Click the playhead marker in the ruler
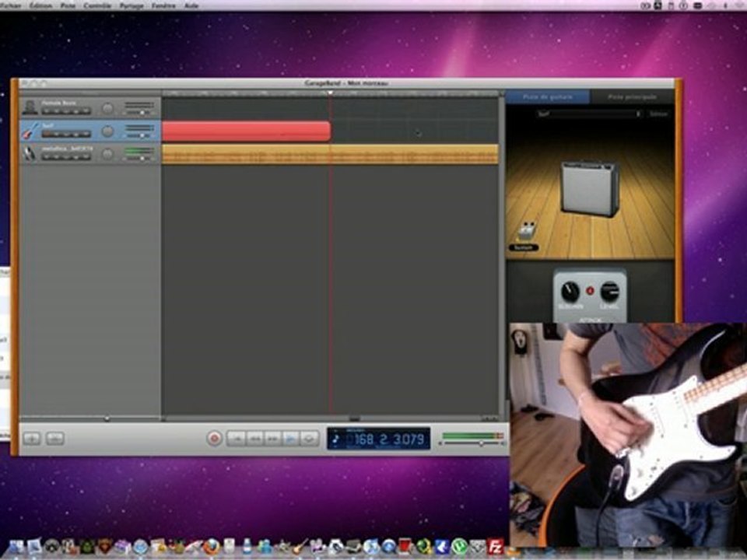747x560 pixels. click(330, 93)
